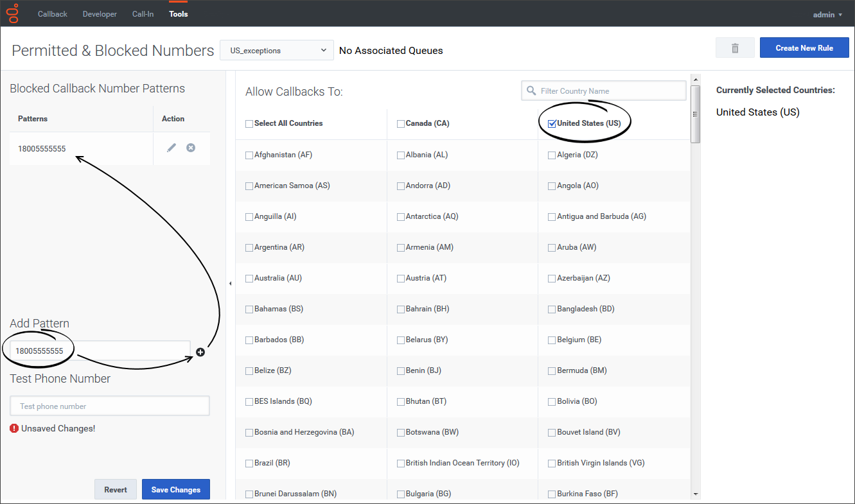This screenshot has width=855, height=504.
Task: Click the pencil edit icon for pattern 18005555555
Action: tap(171, 148)
